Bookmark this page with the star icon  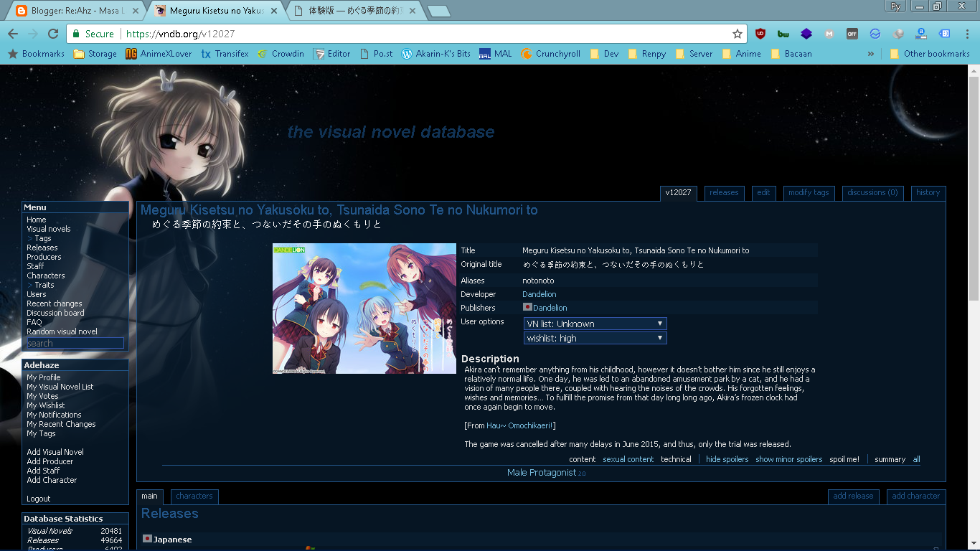click(737, 34)
